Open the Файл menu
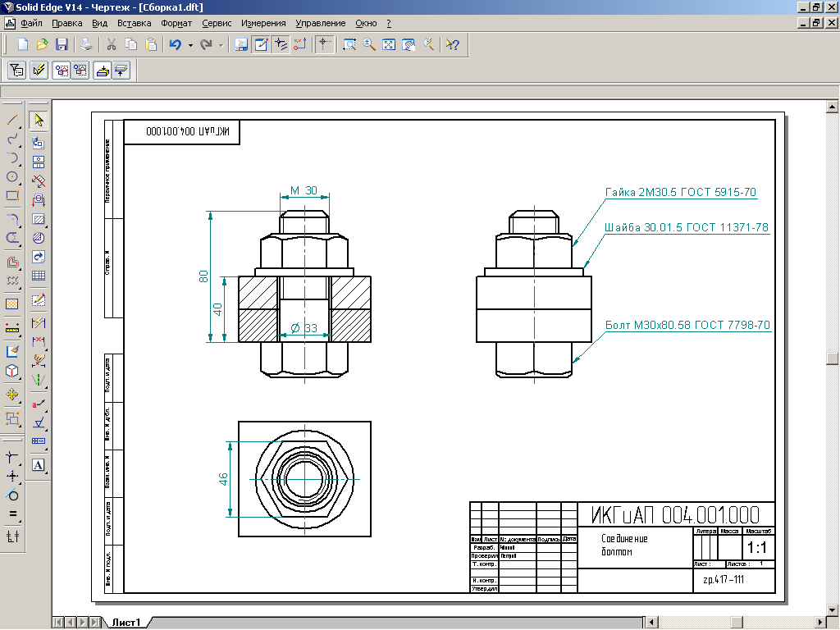Viewport: 840px width, 630px height. pos(31,23)
